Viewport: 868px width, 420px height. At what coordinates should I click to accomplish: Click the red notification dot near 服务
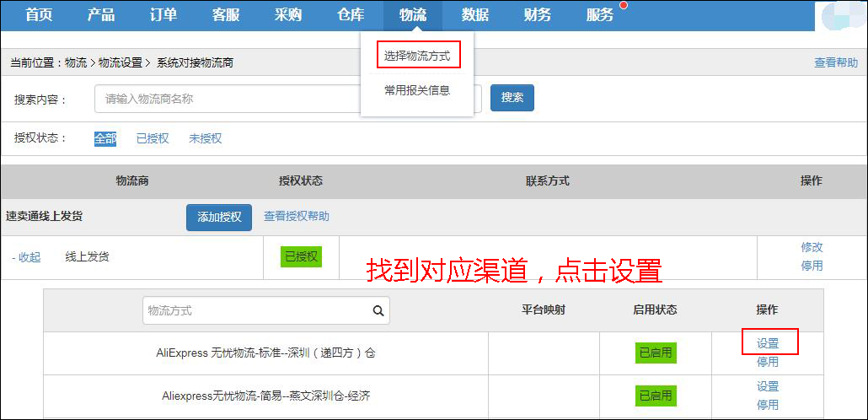(624, 6)
